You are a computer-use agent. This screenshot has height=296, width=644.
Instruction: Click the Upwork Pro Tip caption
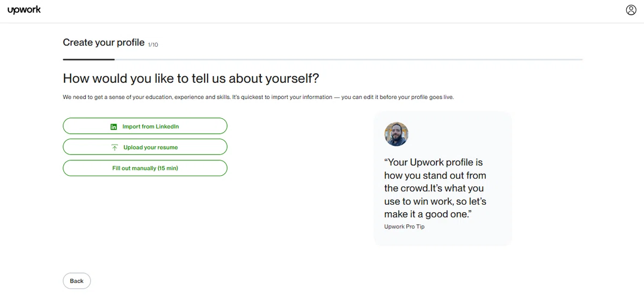[404, 227]
